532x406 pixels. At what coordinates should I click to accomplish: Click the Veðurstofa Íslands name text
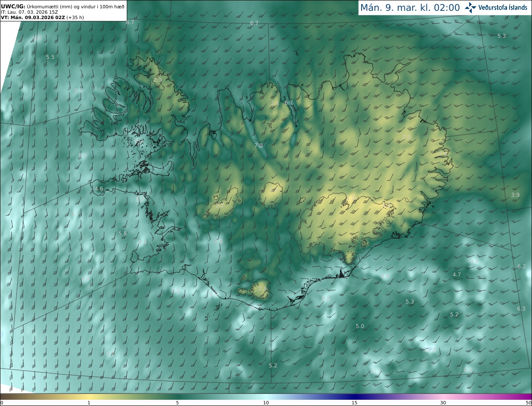click(x=503, y=7)
